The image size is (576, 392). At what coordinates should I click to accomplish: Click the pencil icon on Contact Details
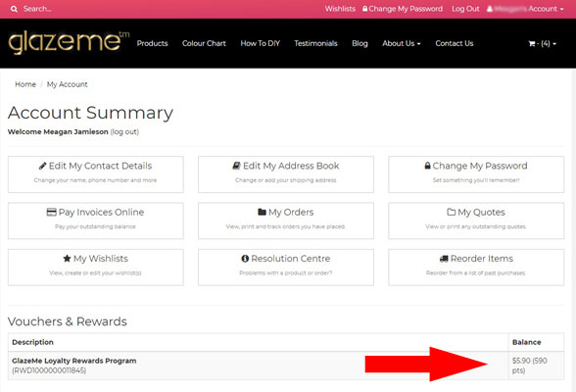pos(43,166)
